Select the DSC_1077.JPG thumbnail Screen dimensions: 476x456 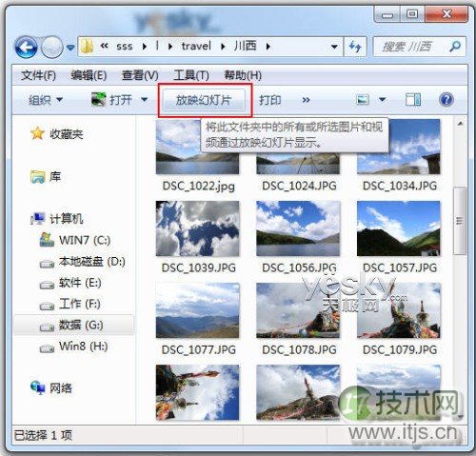click(x=197, y=310)
